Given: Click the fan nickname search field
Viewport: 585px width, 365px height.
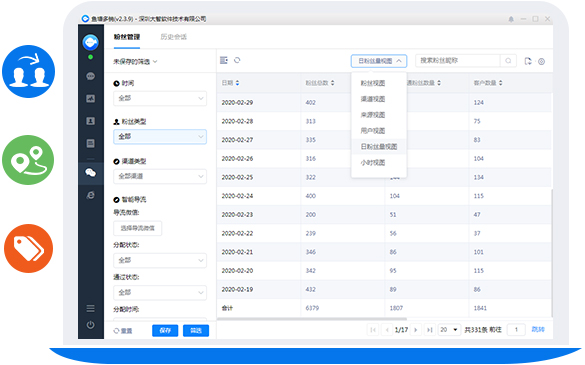Looking at the screenshot, I should tap(457, 60).
